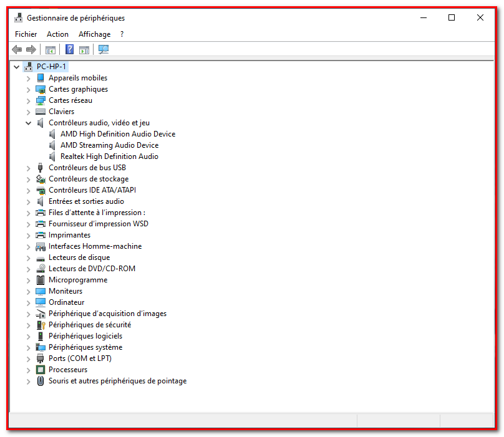Select the Microprogramme label

(78, 280)
